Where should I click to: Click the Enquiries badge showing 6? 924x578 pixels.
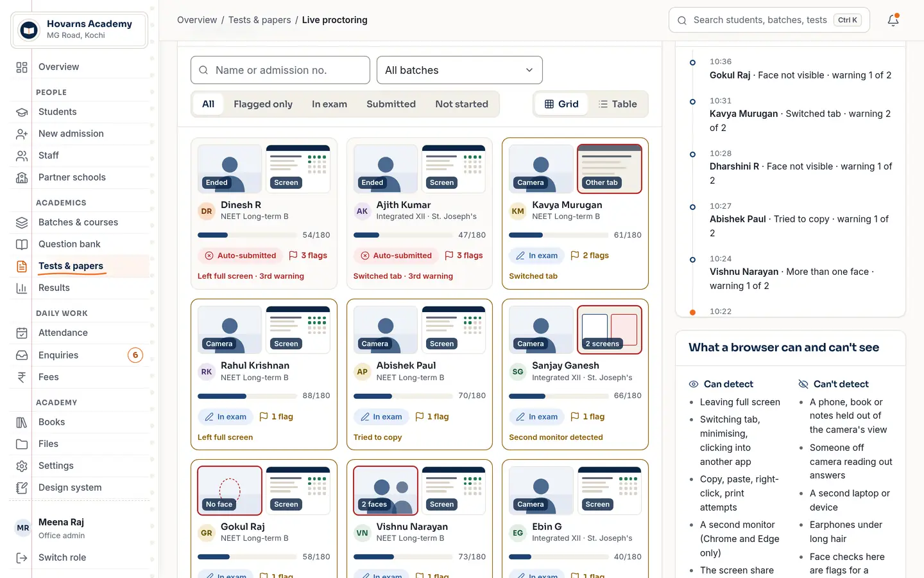point(135,355)
